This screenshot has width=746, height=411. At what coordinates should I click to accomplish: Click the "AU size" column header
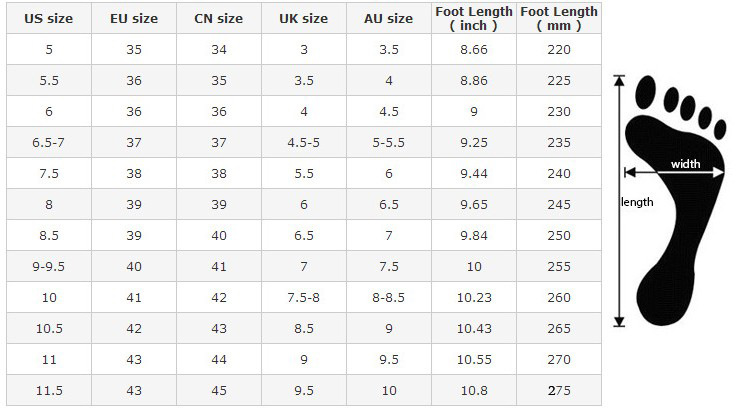point(388,18)
